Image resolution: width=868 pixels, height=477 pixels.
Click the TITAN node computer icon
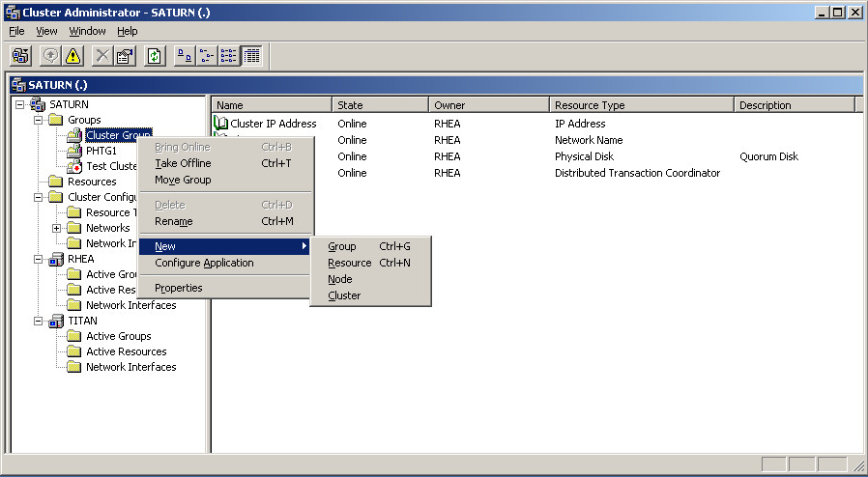55,321
